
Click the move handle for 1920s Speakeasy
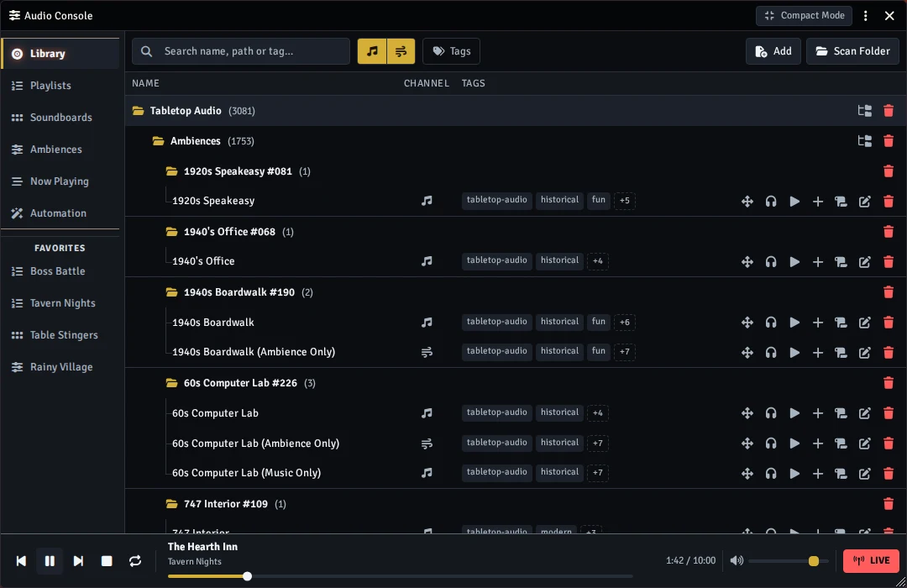pyautogui.click(x=747, y=202)
